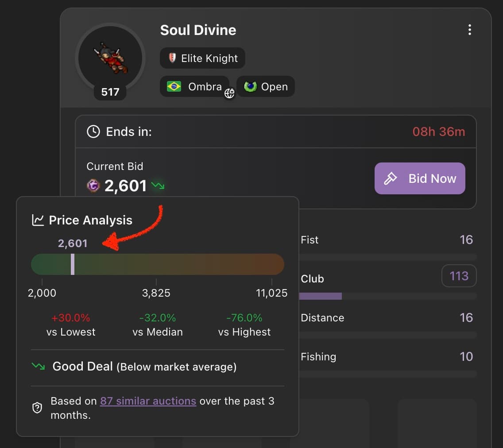Click the shield question icon near Based on text

click(x=37, y=407)
